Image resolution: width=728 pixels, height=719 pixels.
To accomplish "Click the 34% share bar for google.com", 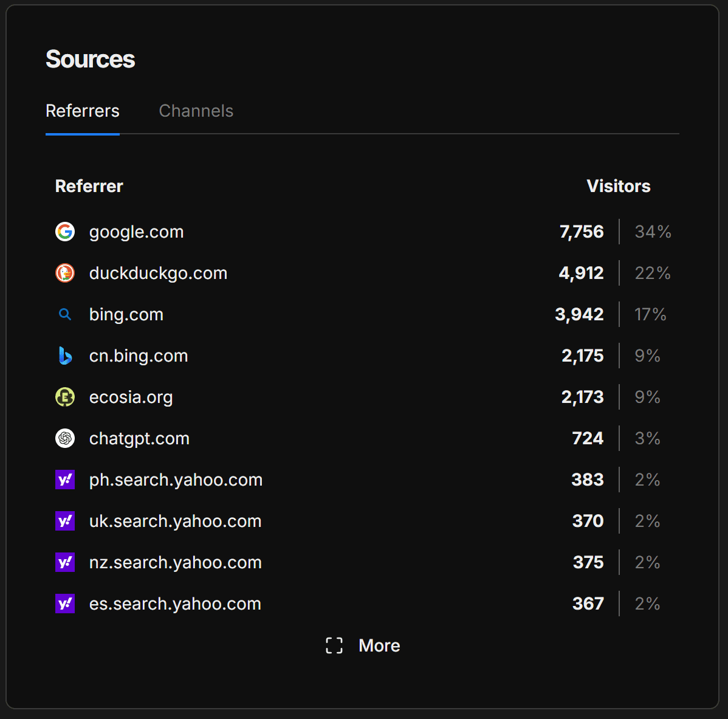I will coord(653,232).
